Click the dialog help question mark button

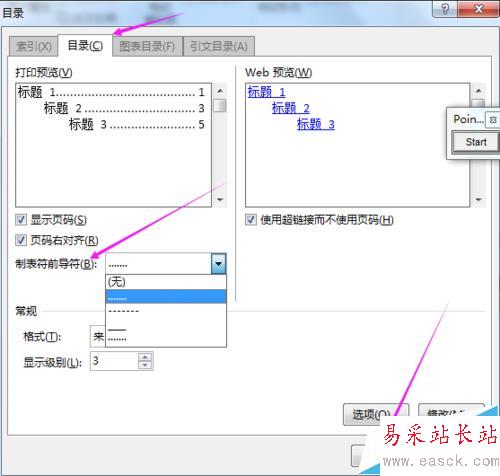coord(445,9)
